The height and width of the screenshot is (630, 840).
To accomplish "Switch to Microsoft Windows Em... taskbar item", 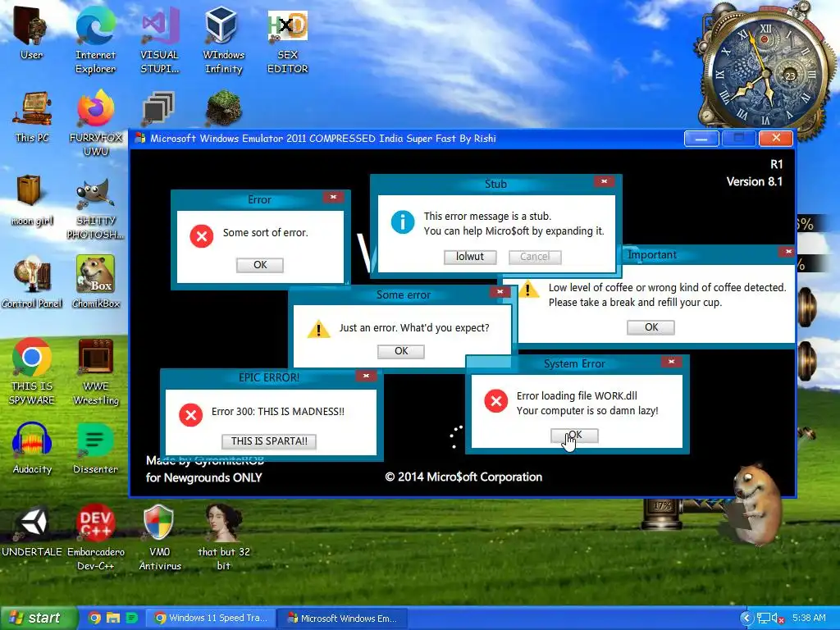I will (343, 618).
